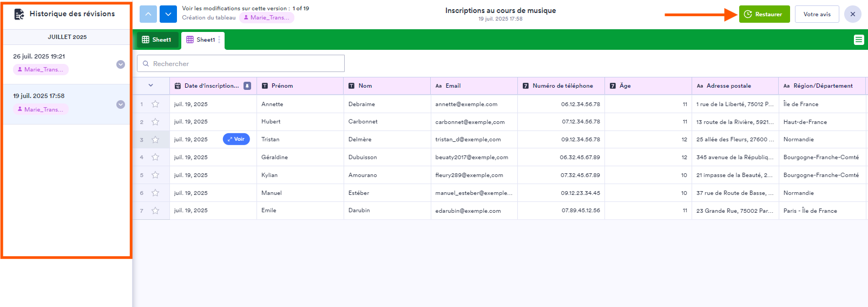Image resolution: width=868 pixels, height=307 pixels.
Task: Star row 2 for Hubert
Action: 155,122
